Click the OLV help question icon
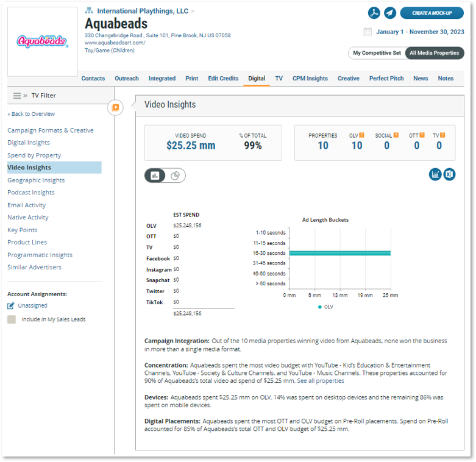This screenshot has width=476, height=462. point(361,135)
